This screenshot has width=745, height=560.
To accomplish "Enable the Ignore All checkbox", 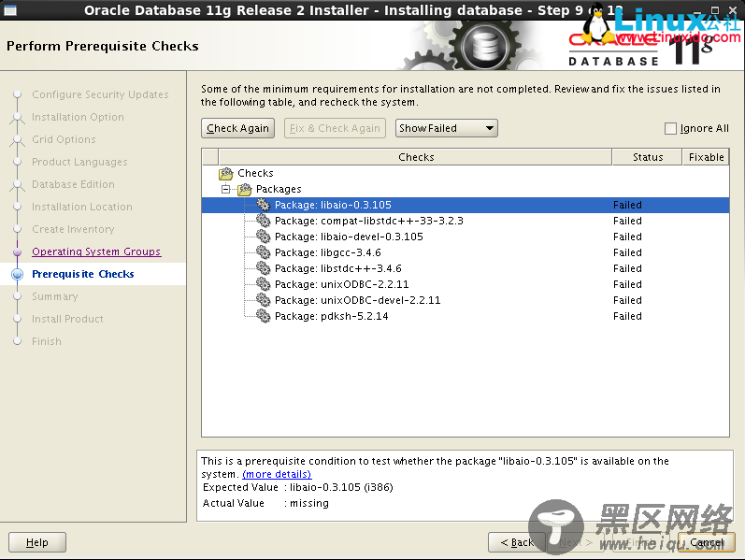I will coord(670,128).
